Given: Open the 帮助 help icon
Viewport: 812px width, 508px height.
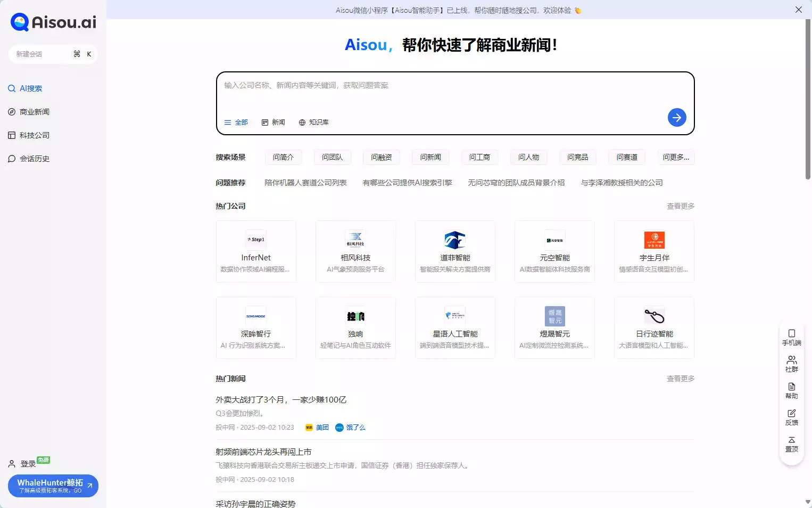Looking at the screenshot, I should [792, 390].
